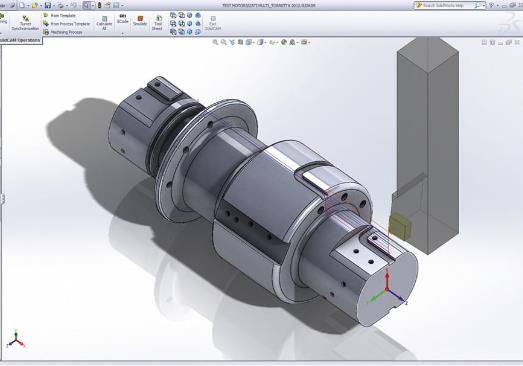Choose From Process Template
523x366 pixels.
(67, 24)
